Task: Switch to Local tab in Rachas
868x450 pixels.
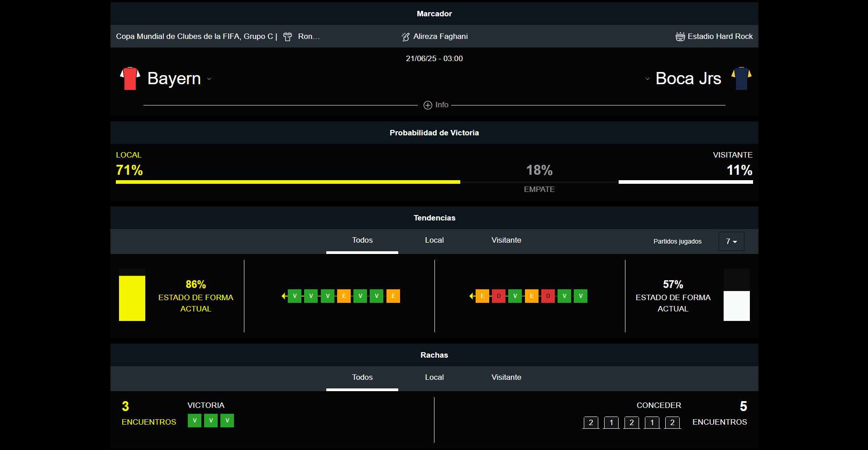Action: pos(434,378)
